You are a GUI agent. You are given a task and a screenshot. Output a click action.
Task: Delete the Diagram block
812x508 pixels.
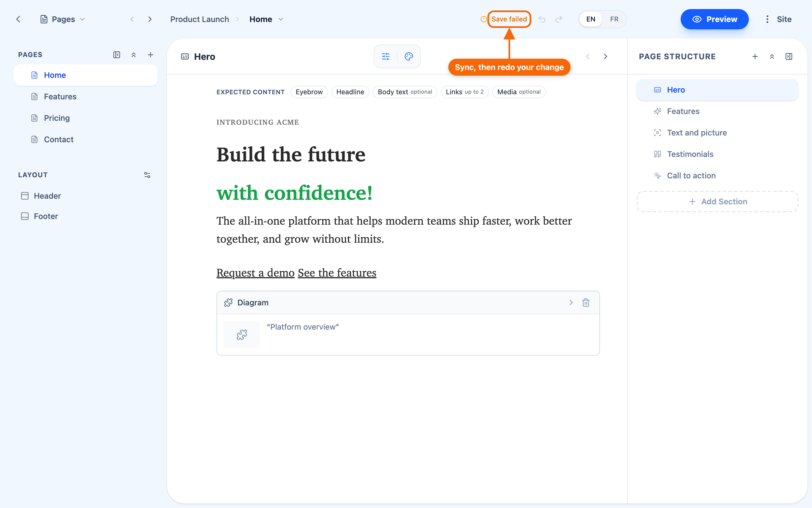tap(586, 303)
